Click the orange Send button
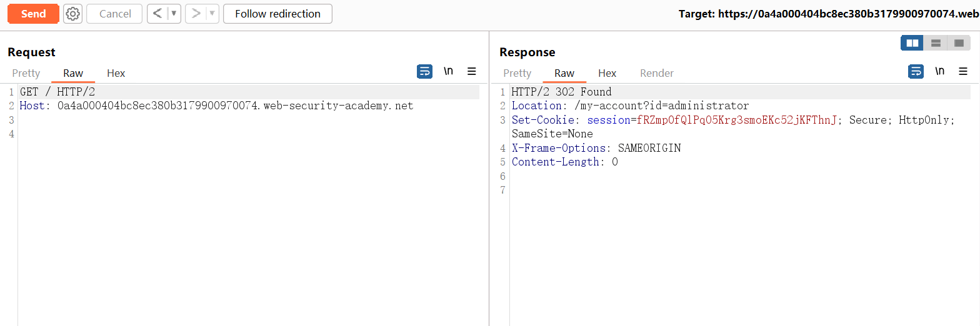This screenshot has width=980, height=326. [33, 14]
